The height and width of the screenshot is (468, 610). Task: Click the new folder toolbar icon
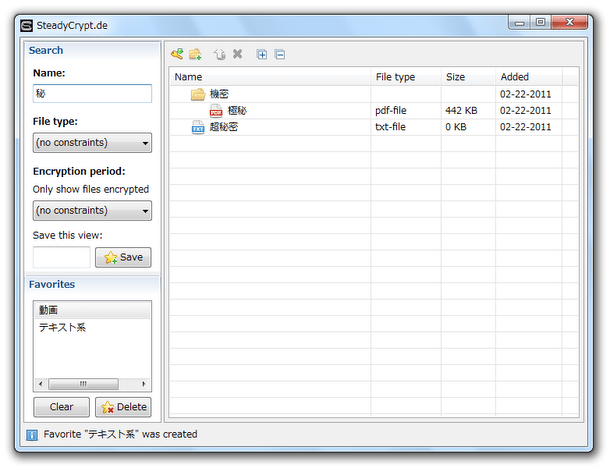tap(195, 54)
